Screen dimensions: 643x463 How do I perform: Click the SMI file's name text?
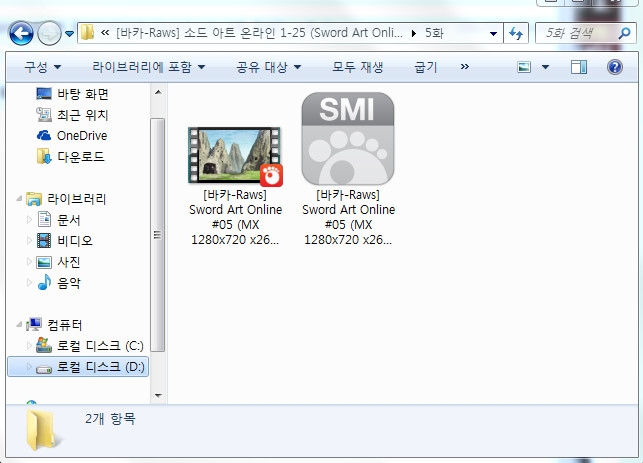coord(348,217)
